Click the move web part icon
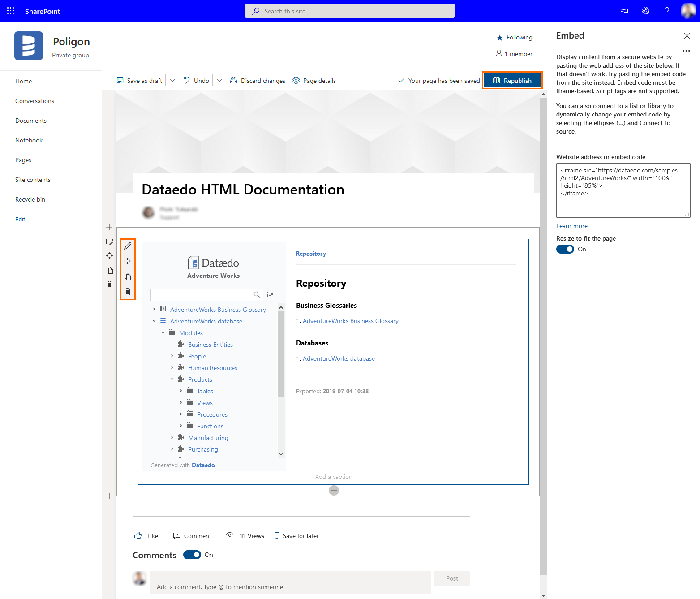Viewport: 700px width, 599px height. 128,261
